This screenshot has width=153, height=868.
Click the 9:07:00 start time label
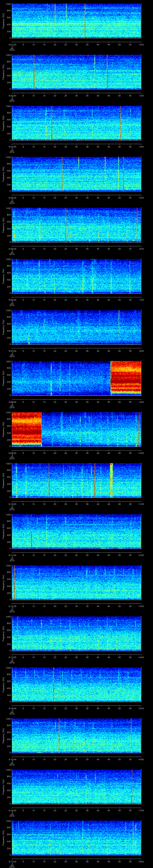pyautogui.click(x=12, y=351)
